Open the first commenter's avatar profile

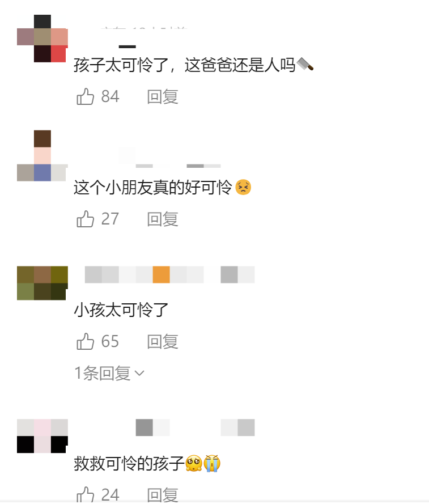(x=43, y=38)
